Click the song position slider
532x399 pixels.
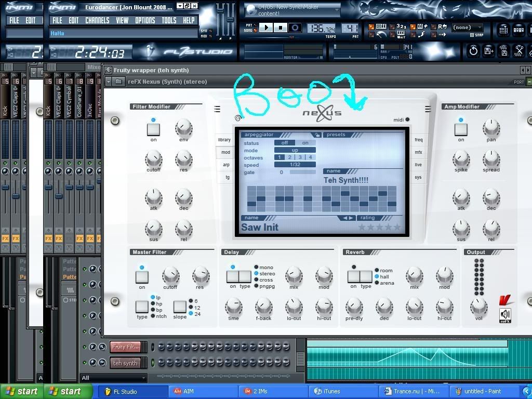[x=291, y=37]
